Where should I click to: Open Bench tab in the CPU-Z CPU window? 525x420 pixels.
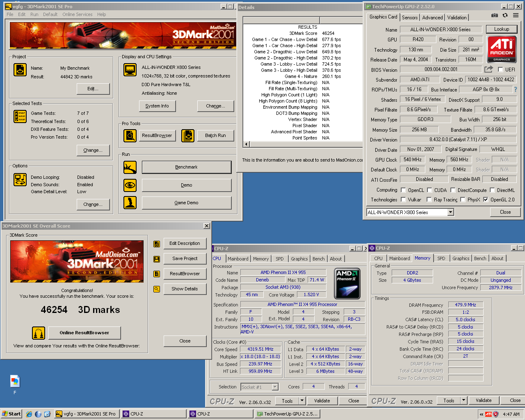(319, 259)
